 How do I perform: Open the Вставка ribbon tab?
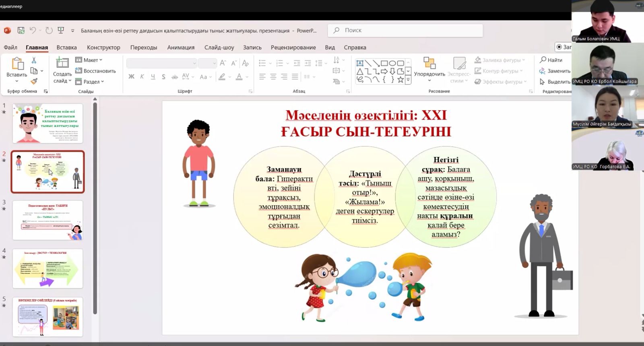[66, 47]
